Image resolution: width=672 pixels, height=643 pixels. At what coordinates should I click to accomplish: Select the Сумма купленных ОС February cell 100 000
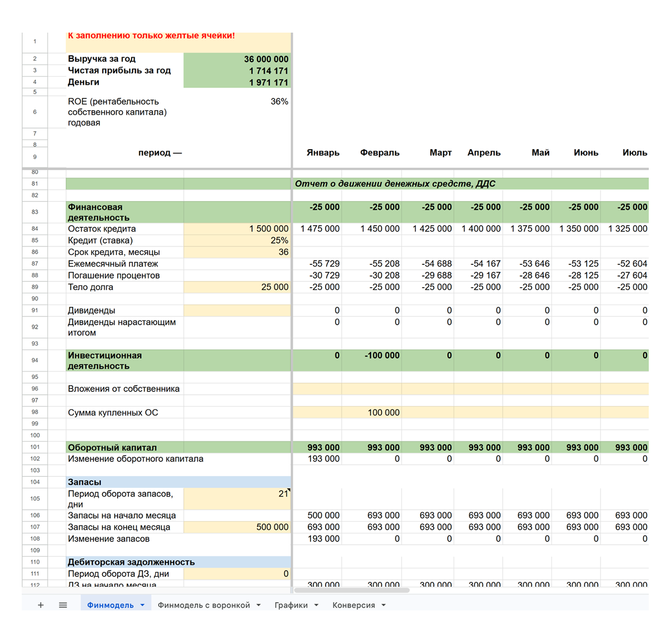[x=372, y=413]
